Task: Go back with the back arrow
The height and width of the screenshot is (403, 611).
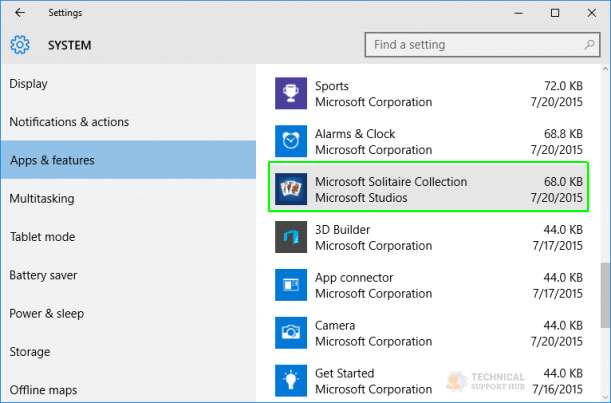Action: click(x=19, y=13)
